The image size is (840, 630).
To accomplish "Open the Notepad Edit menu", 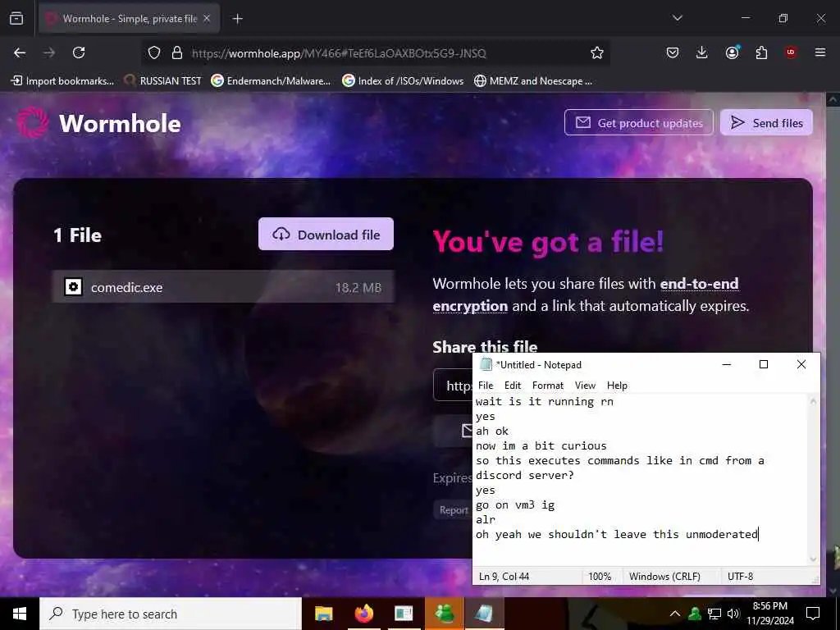I will 513,386.
